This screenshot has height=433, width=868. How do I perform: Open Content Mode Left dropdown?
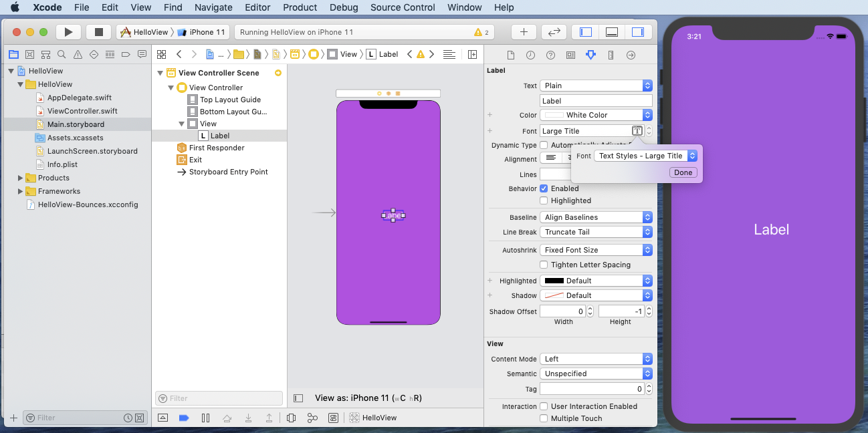pyautogui.click(x=596, y=359)
